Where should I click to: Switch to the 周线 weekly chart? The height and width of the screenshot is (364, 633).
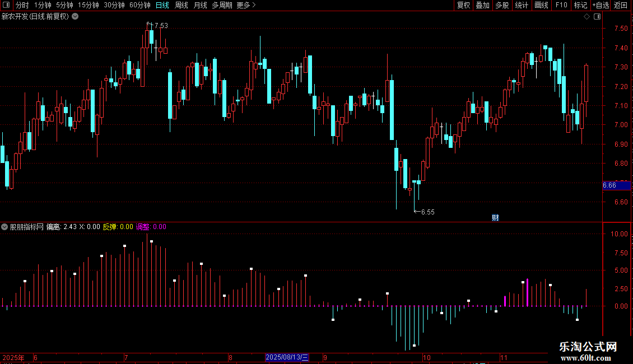pyautogui.click(x=181, y=5)
